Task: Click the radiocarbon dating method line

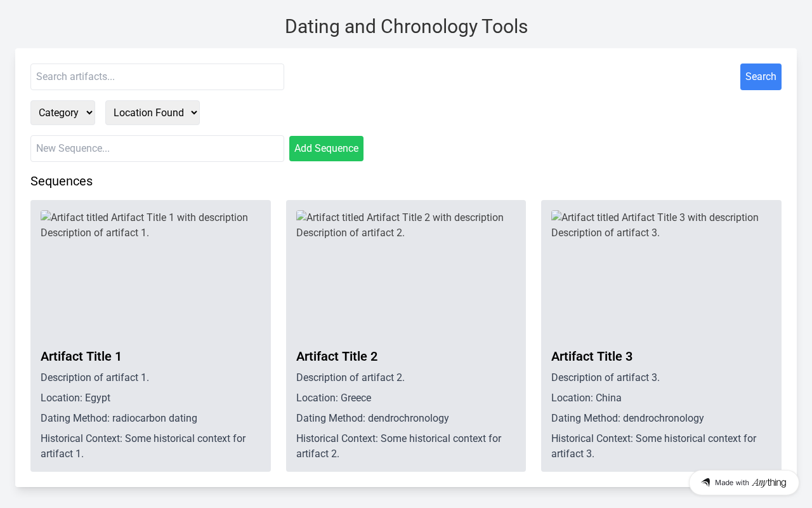Action: pyautogui.click(x=119, y=418)
